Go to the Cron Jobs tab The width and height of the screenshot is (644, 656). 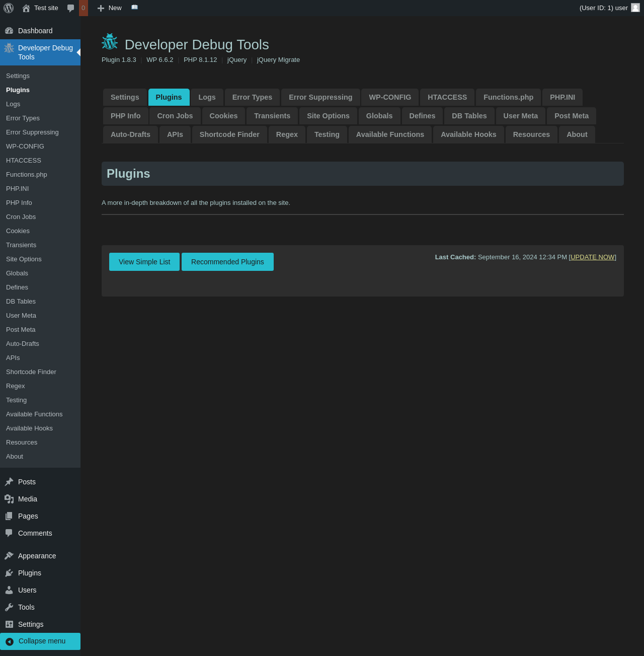click(175, 116)
